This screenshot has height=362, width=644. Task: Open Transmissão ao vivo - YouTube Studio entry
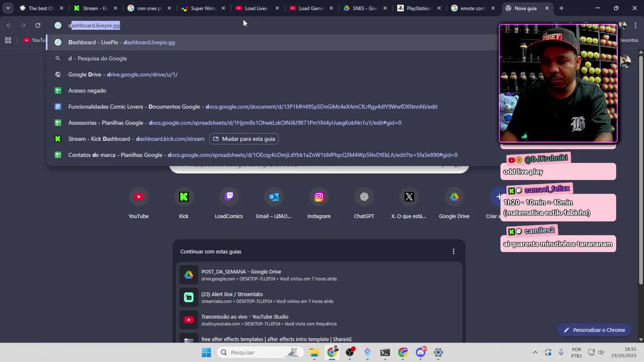319,320
